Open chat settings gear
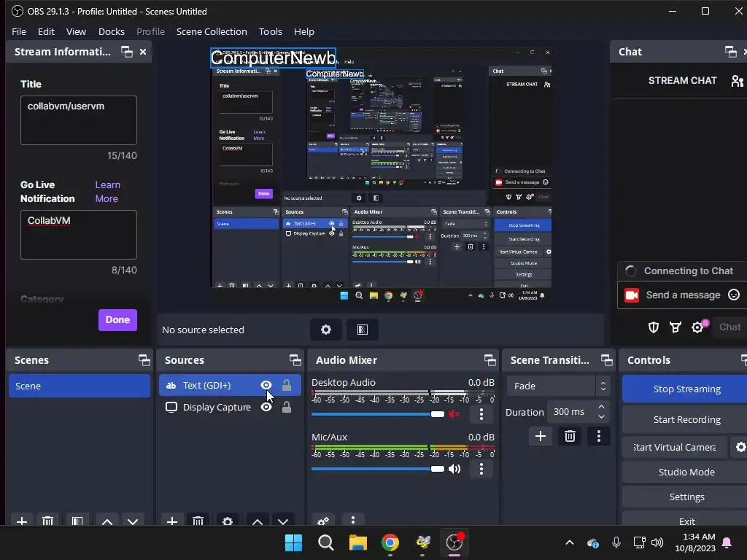 697,327
